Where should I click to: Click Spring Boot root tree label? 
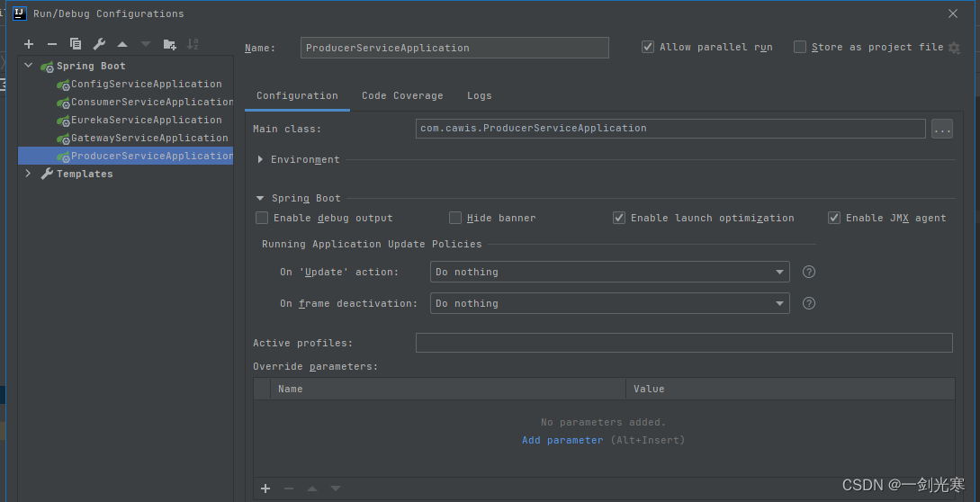91,66
